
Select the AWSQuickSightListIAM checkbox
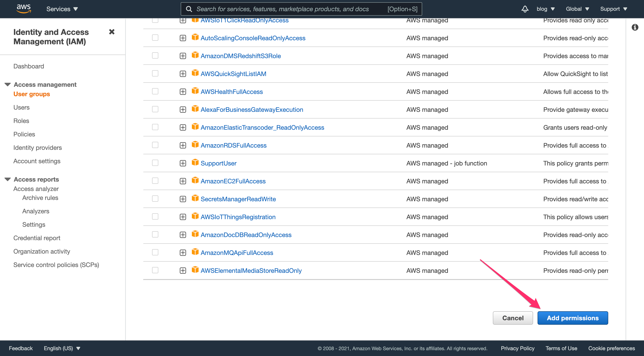(155, 74)
